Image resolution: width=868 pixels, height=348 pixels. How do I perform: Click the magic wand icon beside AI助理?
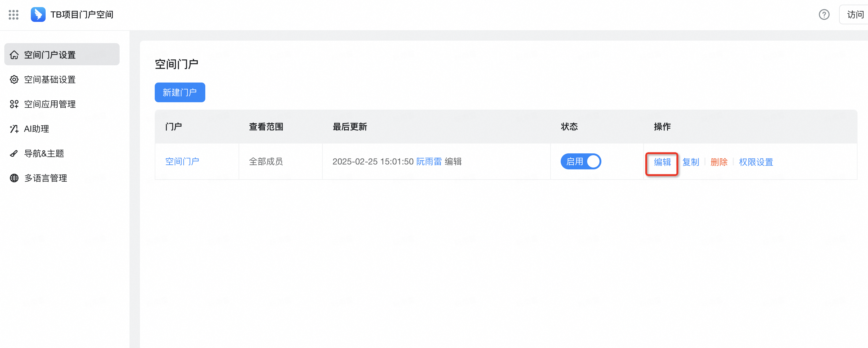pos(14,129)
